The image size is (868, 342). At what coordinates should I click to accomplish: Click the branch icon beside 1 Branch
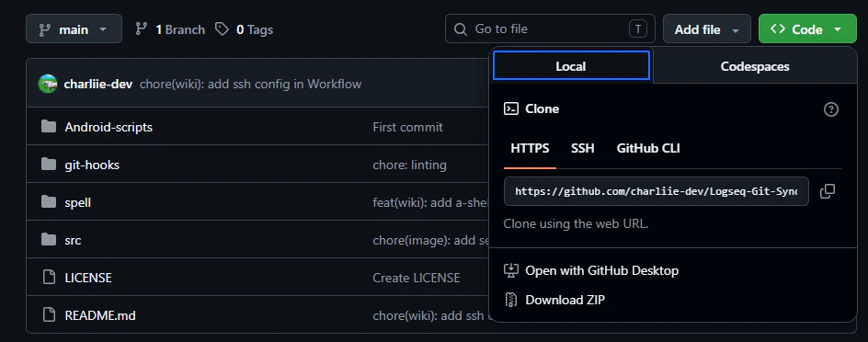[x=142, y=28]
